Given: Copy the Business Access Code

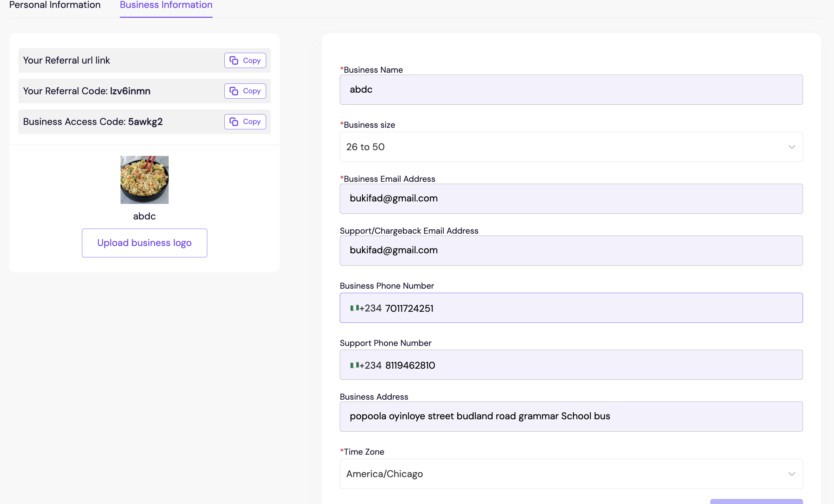Looking at the screenshot, I should click(245, 121).
